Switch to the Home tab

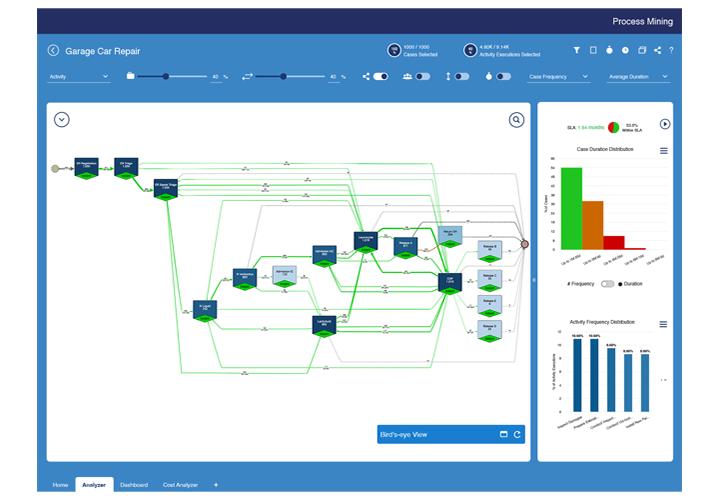(60, 484)
